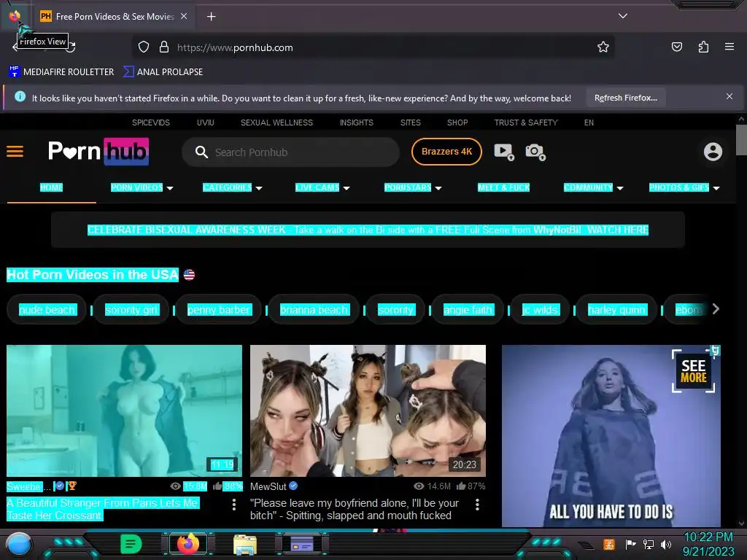Screen dimensions: 747x560
Task: Expand the CATEGORIES dropdown arrow
Action: pos(259,188)
